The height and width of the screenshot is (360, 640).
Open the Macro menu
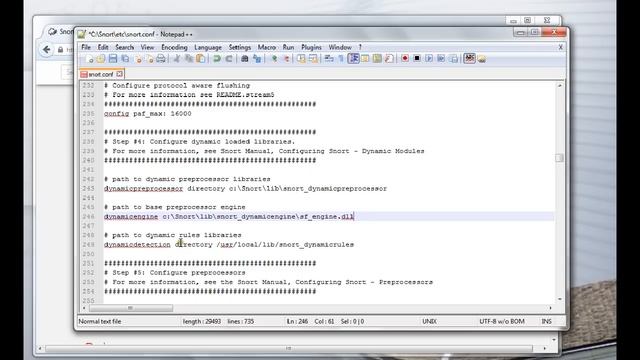[267, 47]
